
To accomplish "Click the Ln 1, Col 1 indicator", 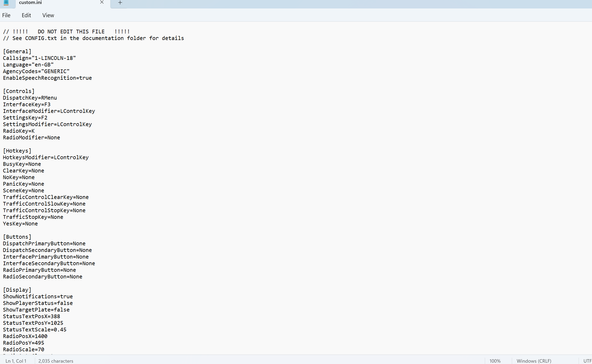I will click(16, 361).
